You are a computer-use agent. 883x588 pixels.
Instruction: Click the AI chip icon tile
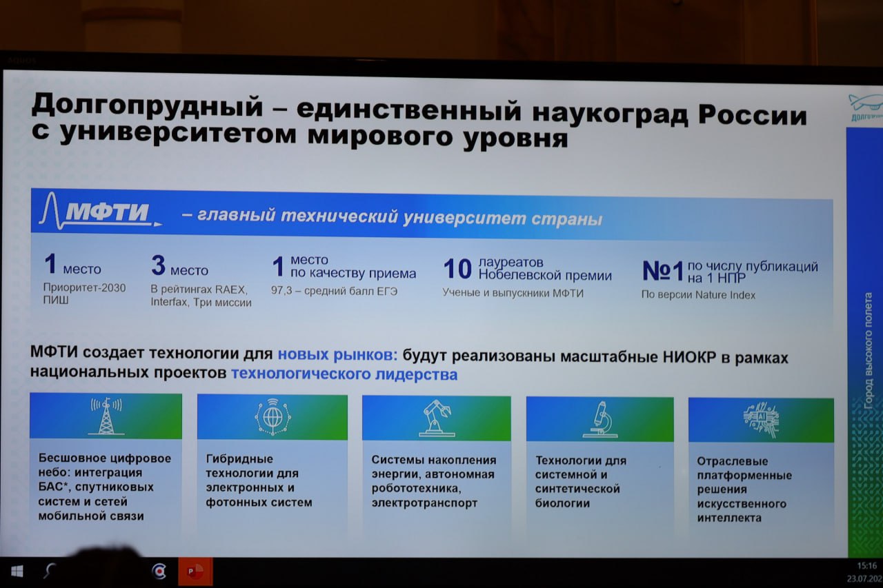tap(761, 420)
